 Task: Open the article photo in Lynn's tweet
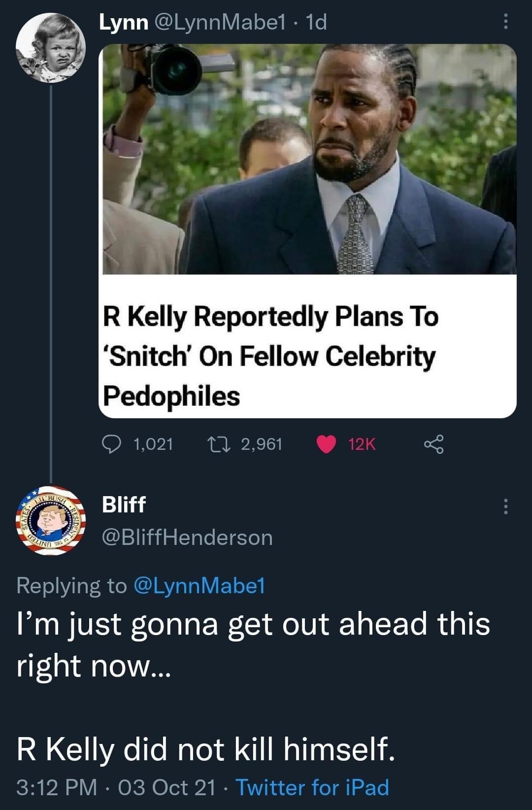tap(309, 159)
